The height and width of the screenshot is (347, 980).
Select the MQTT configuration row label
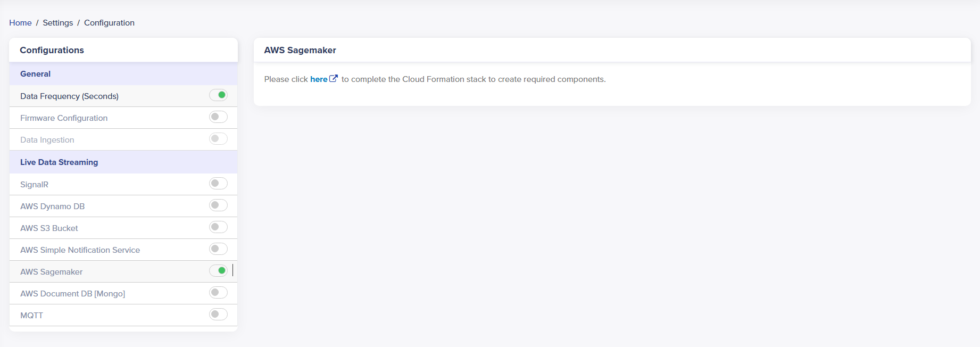32,316
